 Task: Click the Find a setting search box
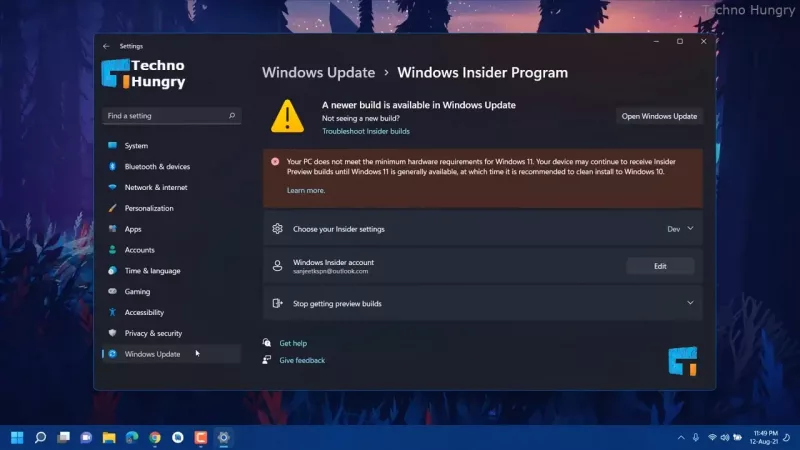pos(171,116)
